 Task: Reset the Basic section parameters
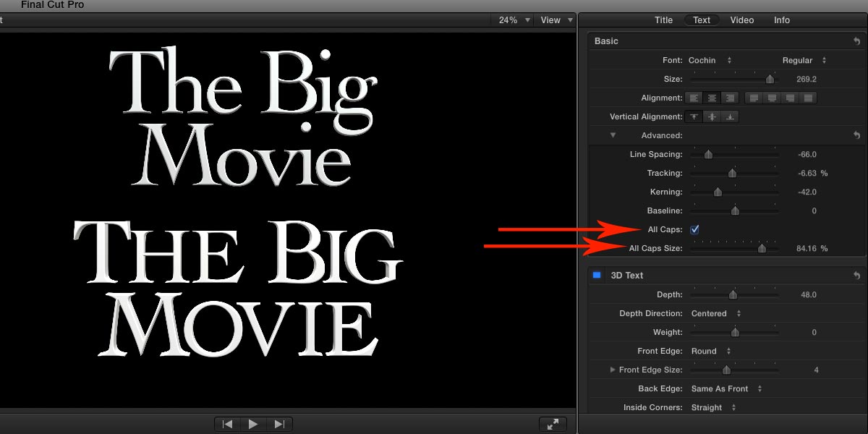(856, 41)
